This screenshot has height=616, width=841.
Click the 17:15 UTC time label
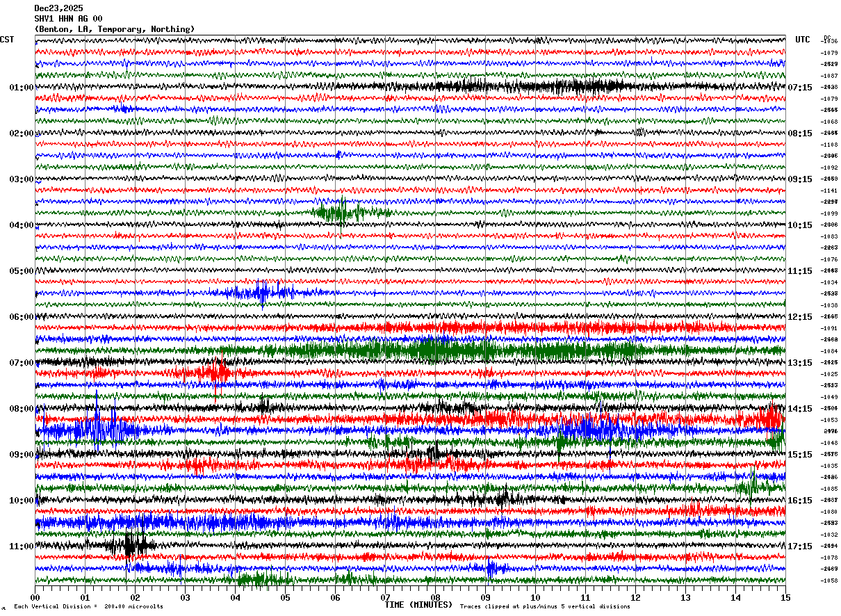(x=801, y=546)
